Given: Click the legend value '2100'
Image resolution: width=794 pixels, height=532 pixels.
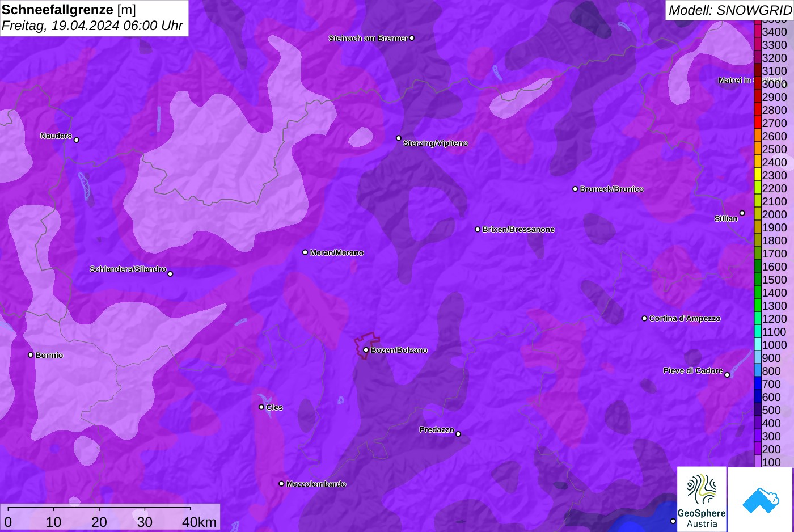Looking at the screenshot, I should point(775,201).
